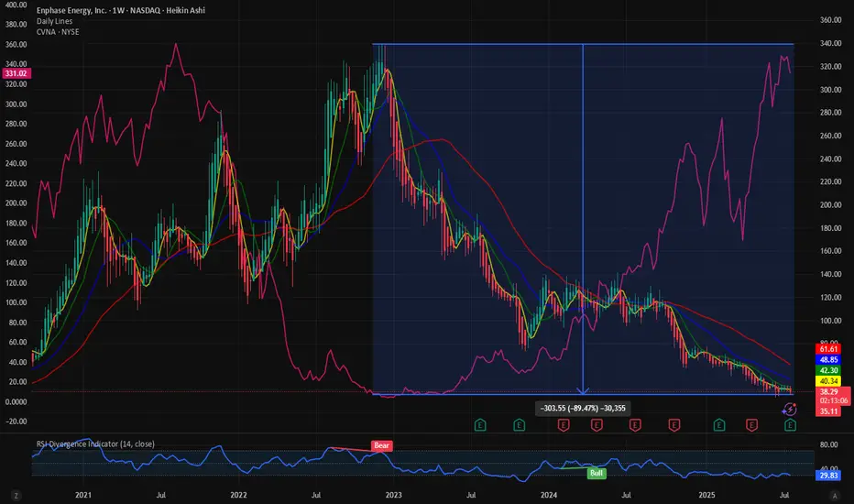The width and height of the screenshot is (854, 504).
Task: Click the 2021 label on the time axis
Action: click(83, 495)
